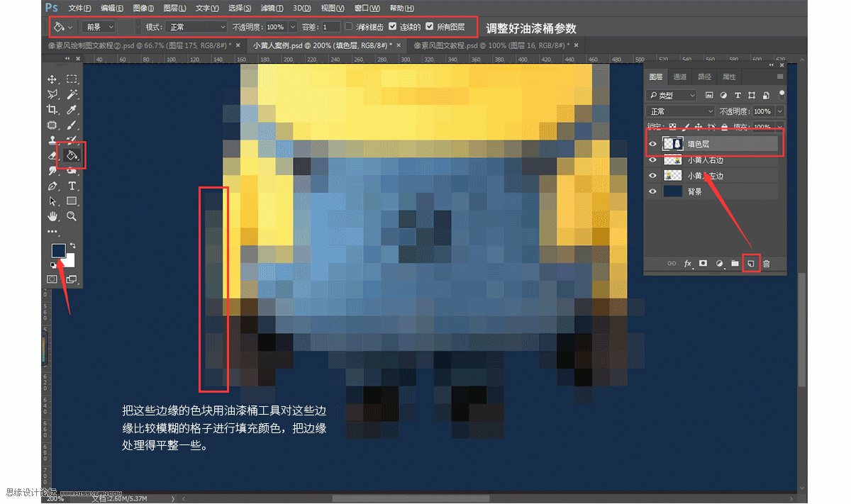Filter layers by shape layers
Screen dimensions: 851x504
[752, 95]
